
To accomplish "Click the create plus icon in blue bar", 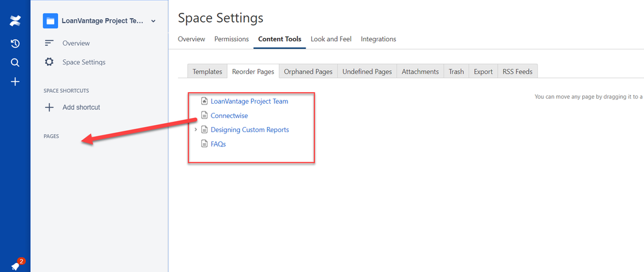I will point(15,82).
